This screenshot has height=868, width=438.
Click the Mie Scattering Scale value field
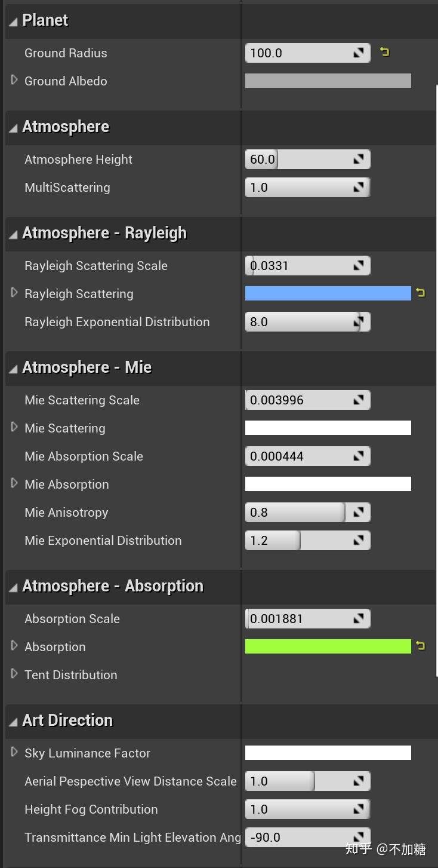point(298,400)
